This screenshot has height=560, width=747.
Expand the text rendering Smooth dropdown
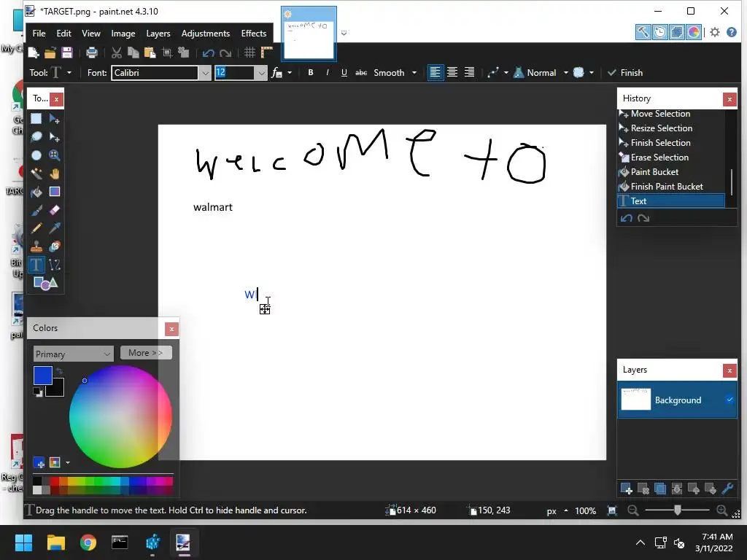click(414, 73)
